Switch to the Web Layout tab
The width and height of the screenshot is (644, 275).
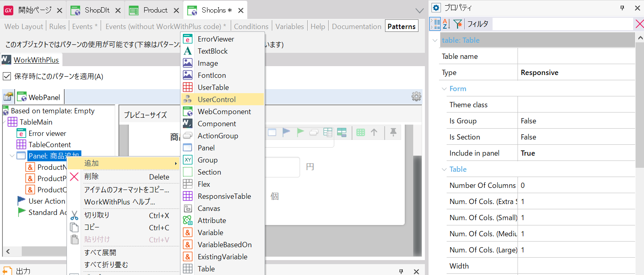[24, 27]
